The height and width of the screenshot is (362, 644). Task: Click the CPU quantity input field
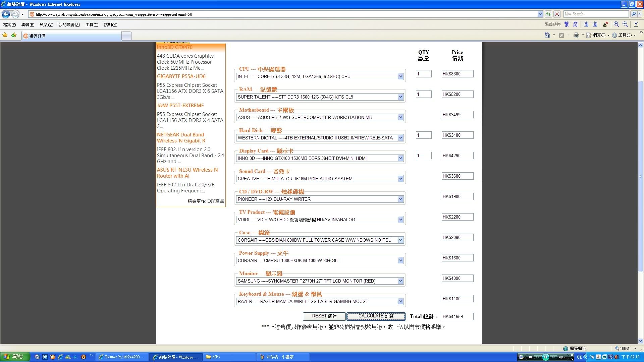(424, 74)
